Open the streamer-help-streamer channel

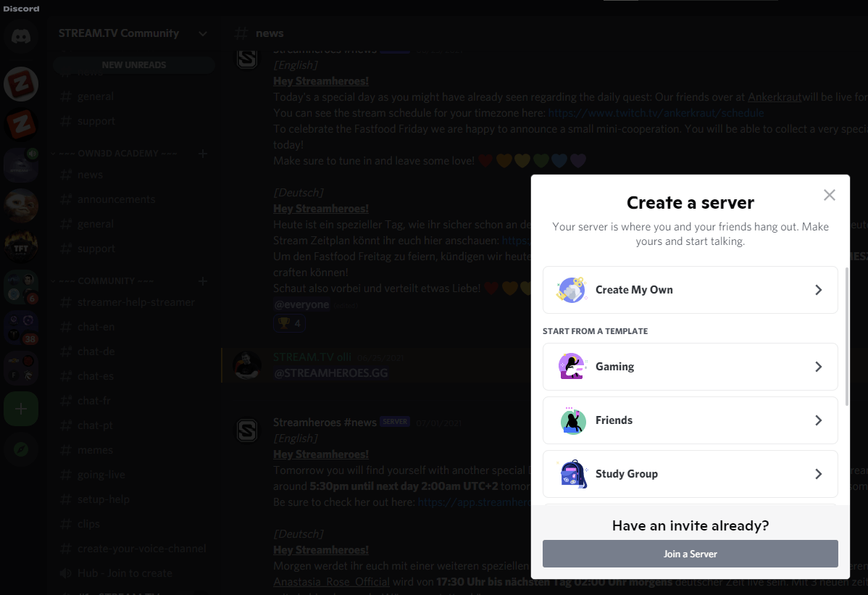pos(136,302)
